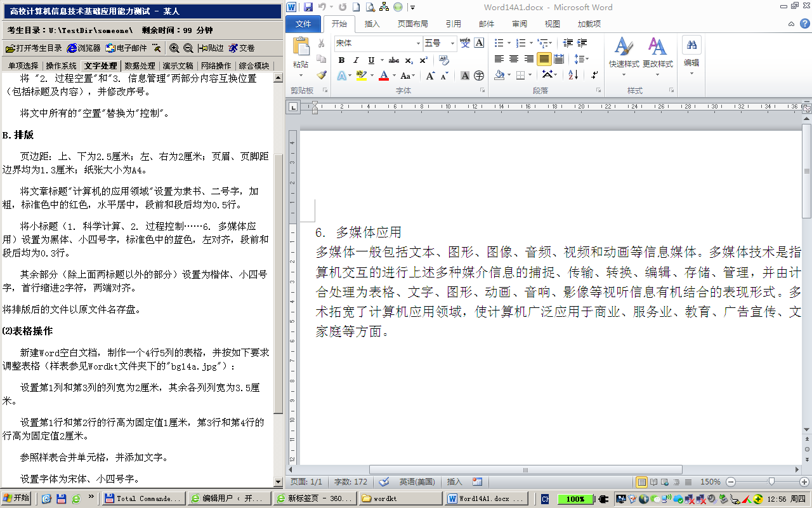The image size is (812, 508).
Task: Click the Shrink Font icon
Action: point(444,76)
